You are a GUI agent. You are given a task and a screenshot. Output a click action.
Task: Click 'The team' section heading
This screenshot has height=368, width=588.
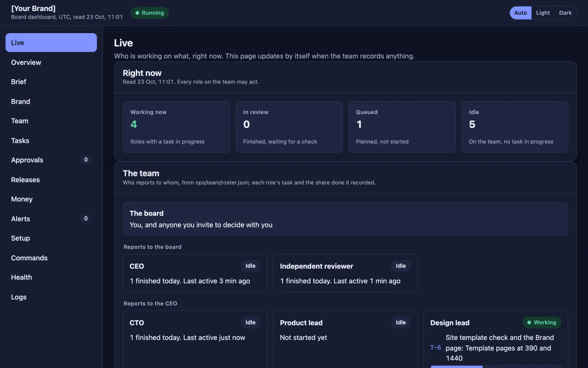141,173
